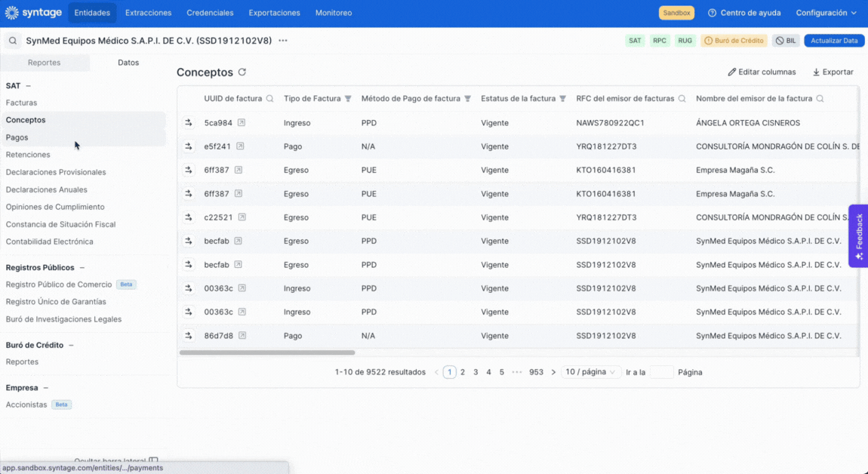Viewport: 868px width, 474px height.
Task: Open the Monitoreo menu
Action: [x=334, y=13]
